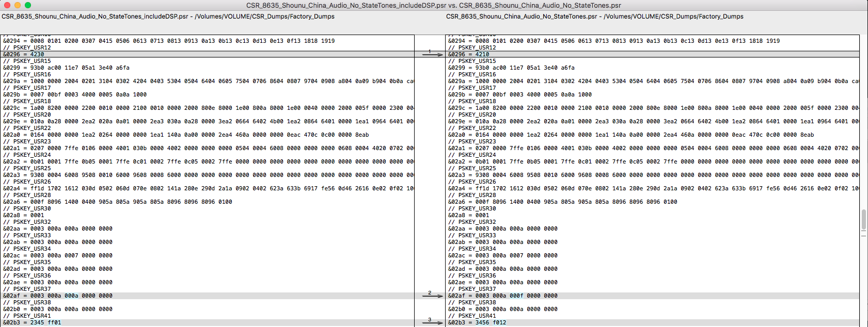Image resolution: width=868 pixels, height=327 pixels.
Task: Click right pane line &02a8 = 0001
Action: pyautogui.click(x=469, y=215)
